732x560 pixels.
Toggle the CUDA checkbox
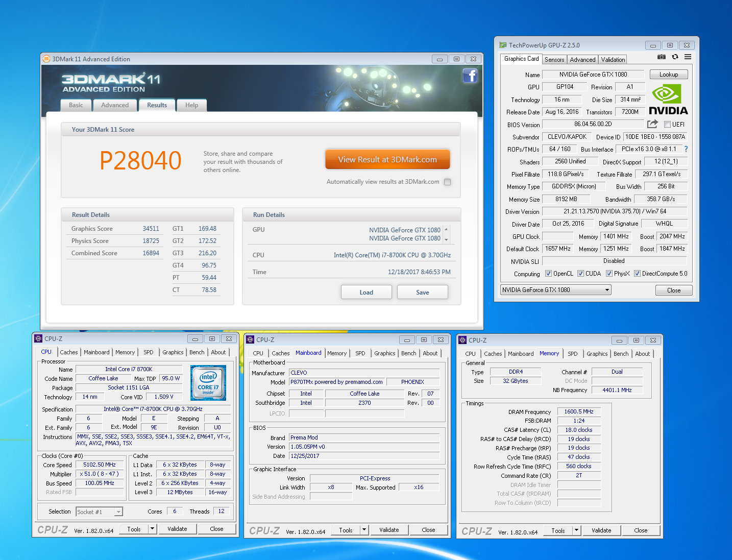coord(580,274)
